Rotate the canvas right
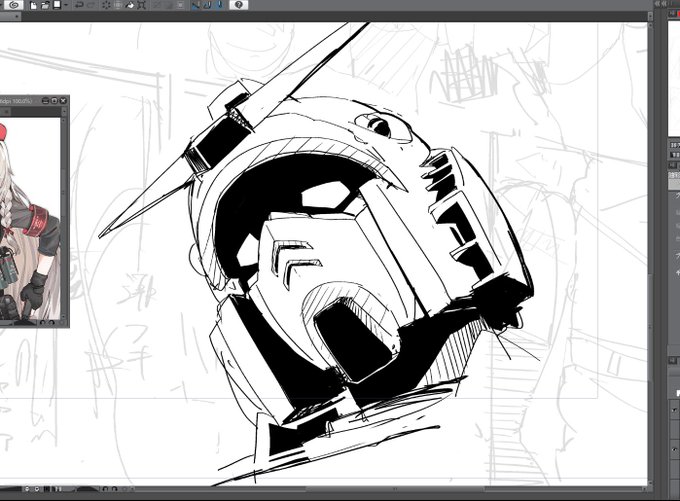This screenshot has width=680, height=501. (114, 489)
